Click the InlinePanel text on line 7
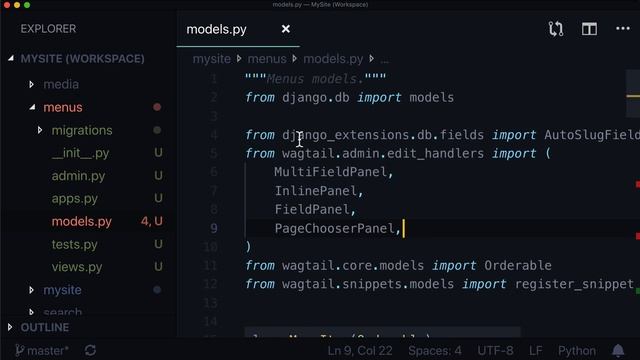Screen dimensions: 640x360 (x=316, y=191)
